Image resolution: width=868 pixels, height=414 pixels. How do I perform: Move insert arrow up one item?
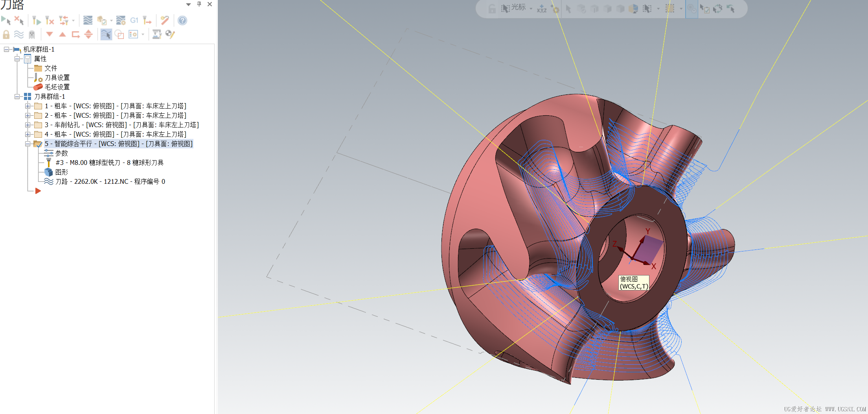63,34
